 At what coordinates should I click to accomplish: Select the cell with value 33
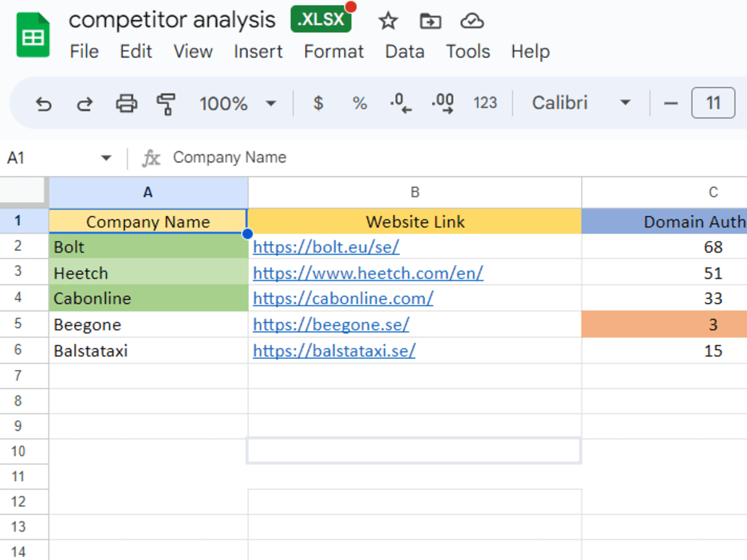click(x=665, y=298)
